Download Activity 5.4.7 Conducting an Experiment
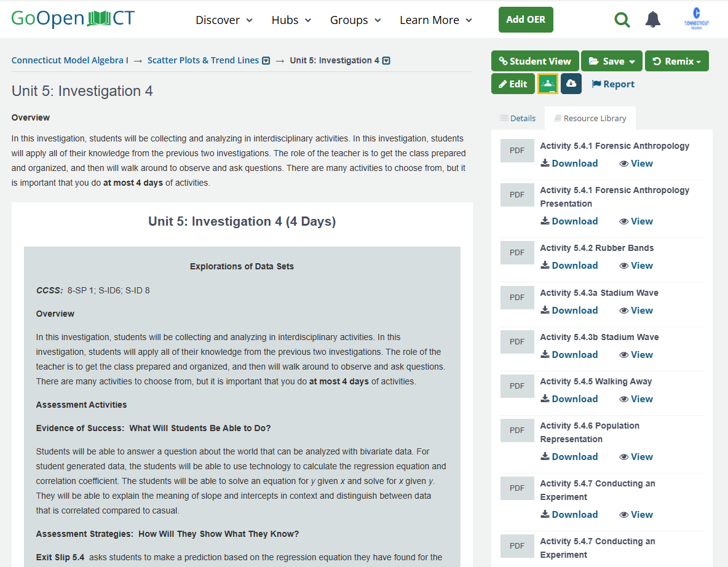Screen dimensions: 728x567 [569, 515]
